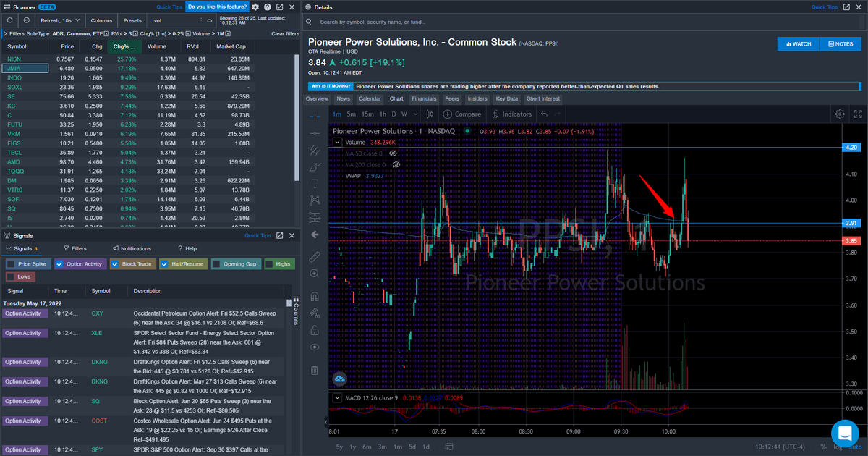
Task: Toggle Block Trade signal checkbox
Action: click(x=114, y=264)
